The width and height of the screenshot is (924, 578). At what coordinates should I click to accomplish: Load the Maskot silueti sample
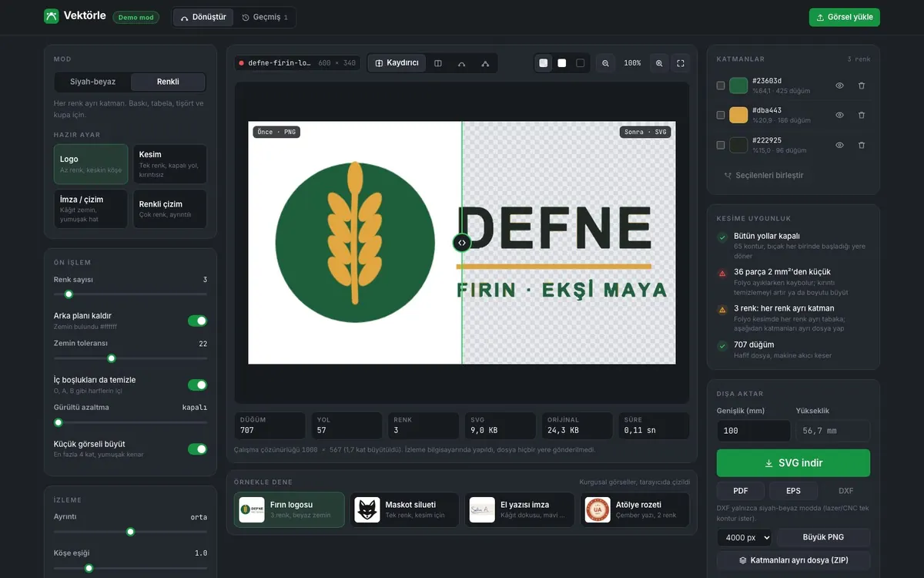click(x=404, y=509)
